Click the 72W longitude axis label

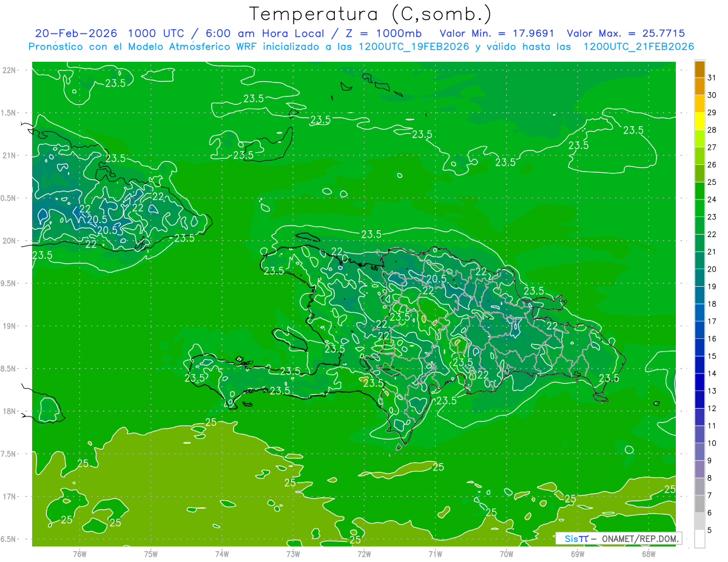coord(364,554)
